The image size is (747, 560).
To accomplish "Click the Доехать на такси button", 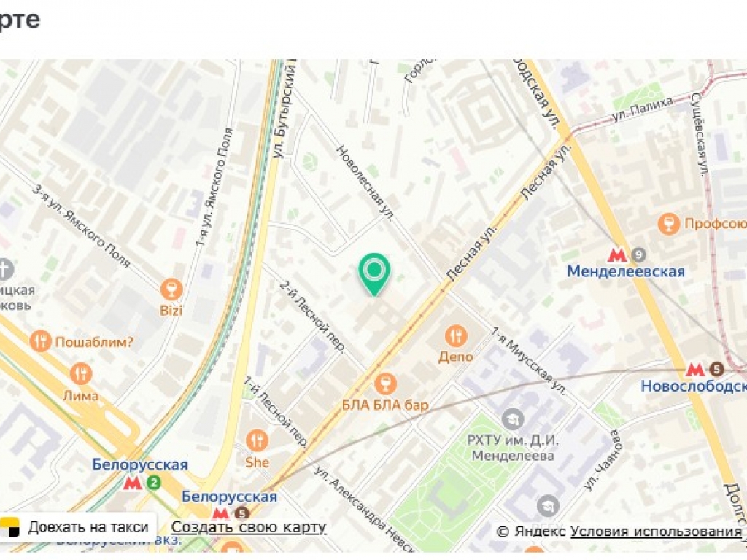I will [x=78, y=527].
